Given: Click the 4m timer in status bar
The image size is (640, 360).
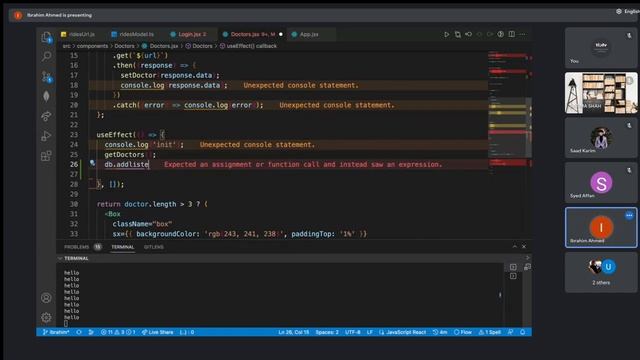Looking at the screenshot, I should point(440,332).
